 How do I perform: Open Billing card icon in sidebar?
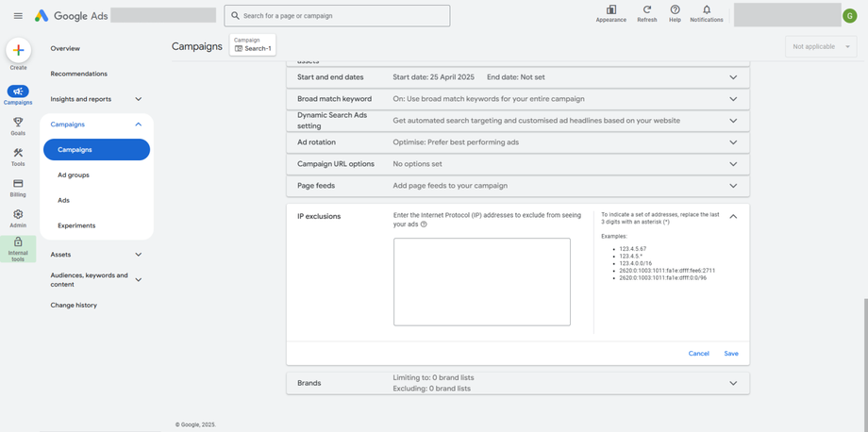click(18, 185)
